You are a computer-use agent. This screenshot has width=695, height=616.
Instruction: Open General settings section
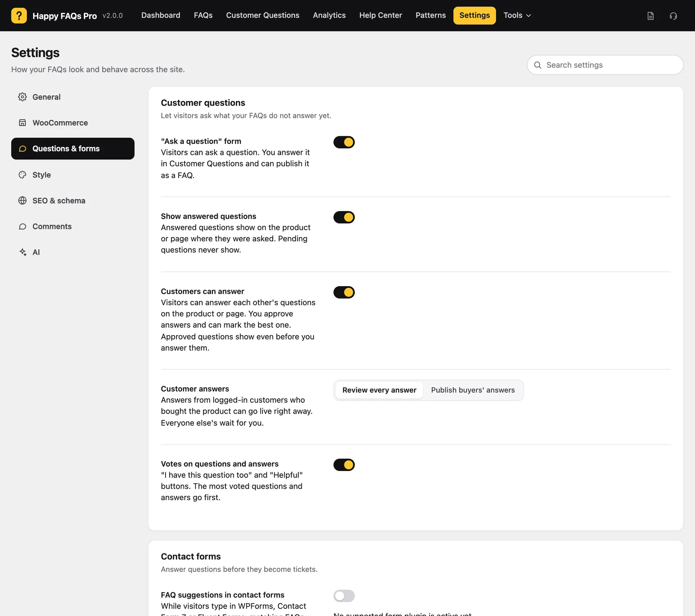73,97
